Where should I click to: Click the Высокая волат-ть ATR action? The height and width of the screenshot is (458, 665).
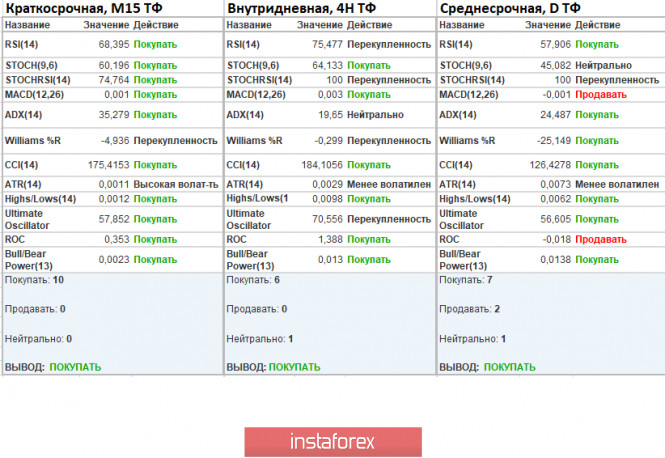(x=176, y=184)
